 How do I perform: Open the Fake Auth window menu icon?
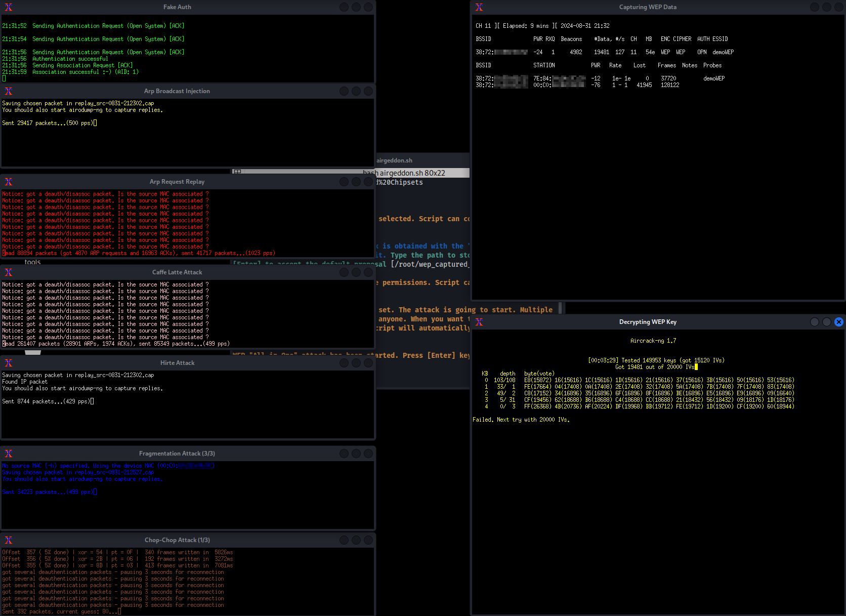point(9,7)
